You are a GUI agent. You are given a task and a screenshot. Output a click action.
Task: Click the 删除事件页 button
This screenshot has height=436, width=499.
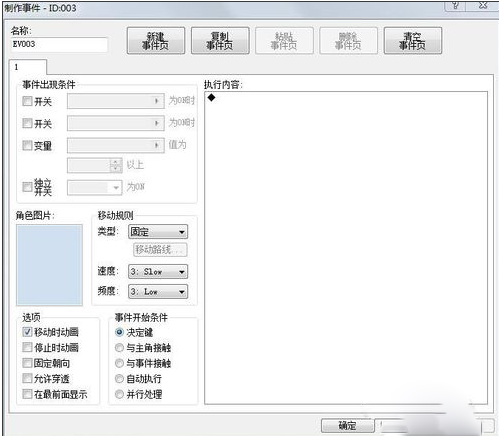(348, 41)
